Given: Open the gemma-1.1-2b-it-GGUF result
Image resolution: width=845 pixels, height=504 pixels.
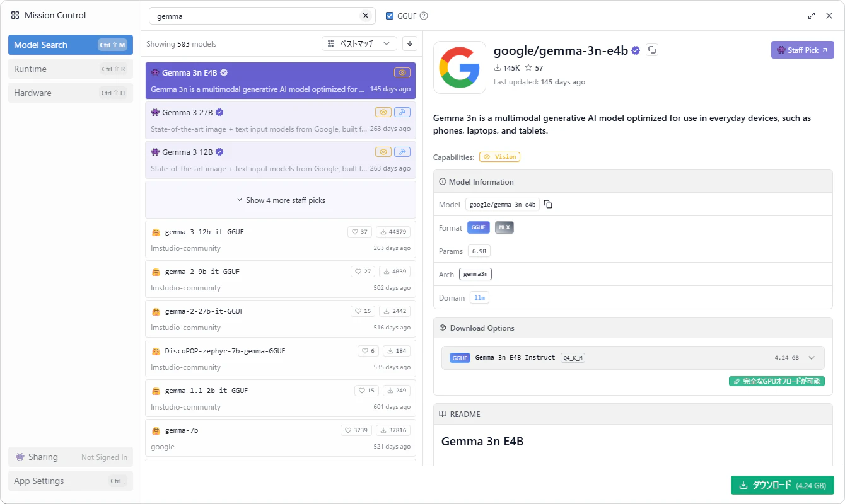Looking at the screenshot, I should (x=281, y=398).
